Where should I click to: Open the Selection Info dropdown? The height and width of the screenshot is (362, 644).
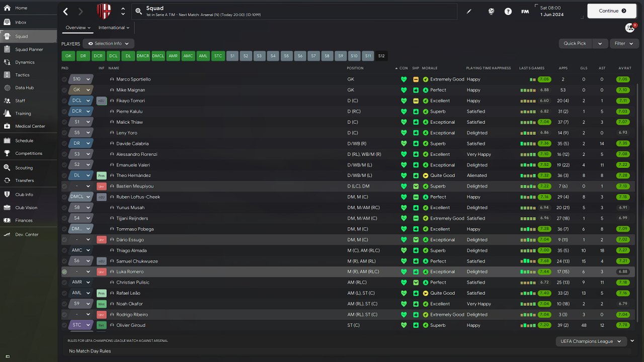[x=108, y=44]
